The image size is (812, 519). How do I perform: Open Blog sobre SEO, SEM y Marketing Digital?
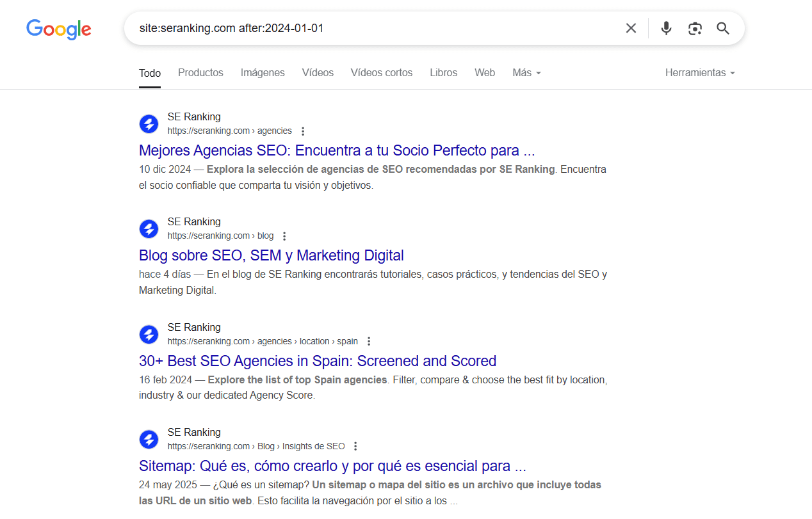(x=272, y=256)
